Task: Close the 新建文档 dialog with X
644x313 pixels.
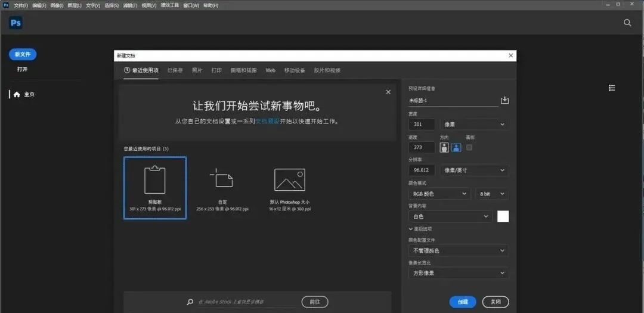Action: tap(510, 55)
